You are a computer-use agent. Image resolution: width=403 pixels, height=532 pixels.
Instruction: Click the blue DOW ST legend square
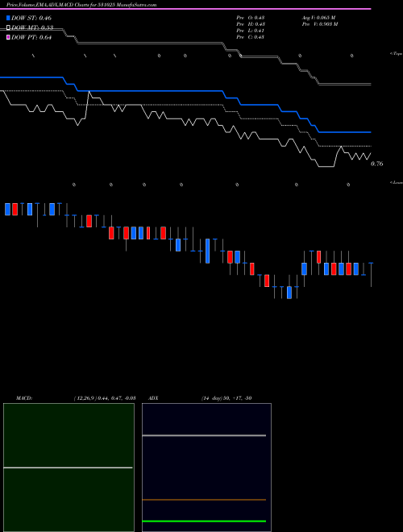[8, 18]
